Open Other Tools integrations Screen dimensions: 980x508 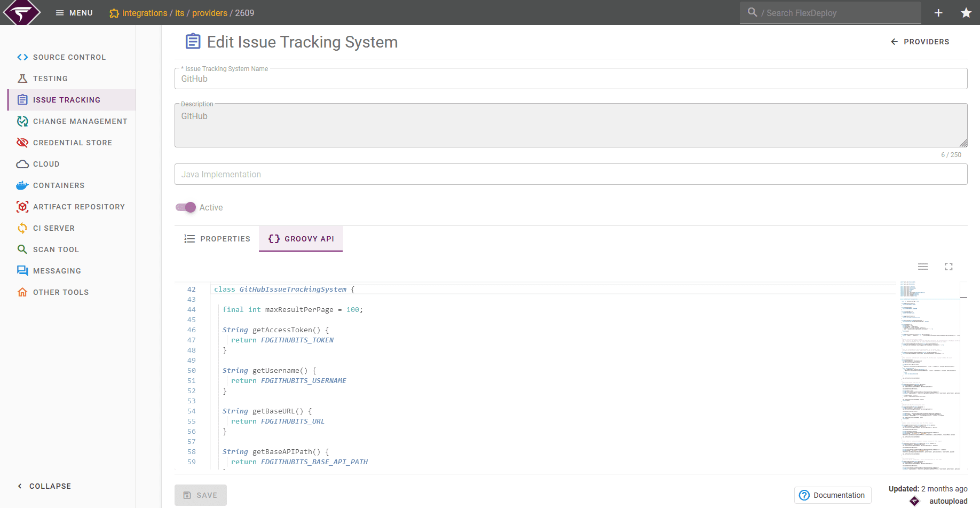coord(72,292)
